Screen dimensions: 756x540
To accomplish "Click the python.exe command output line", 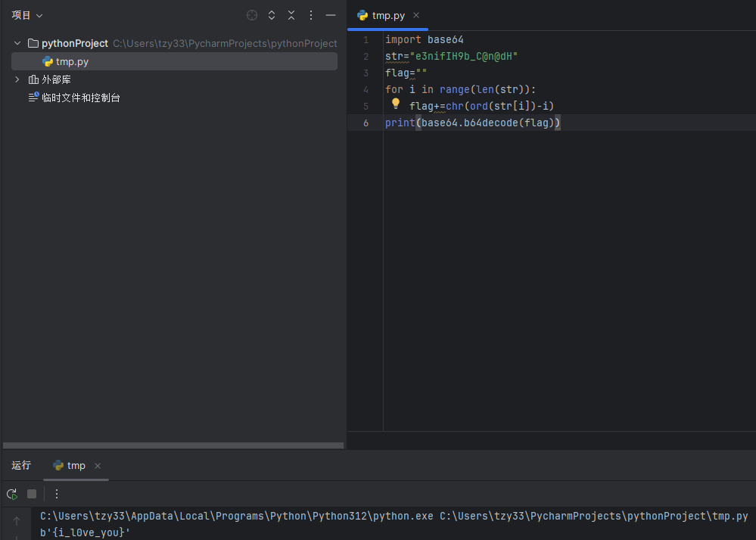I will pyautogui.click(x=394, y=516).
